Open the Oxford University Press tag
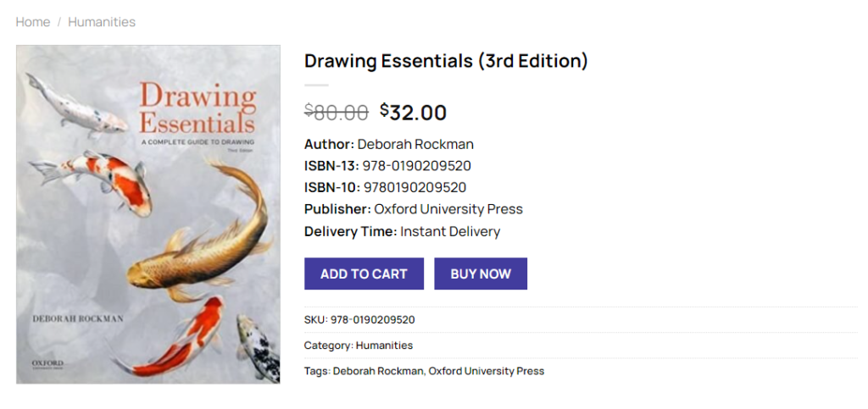The image size is (868, 409). click(487, 371)
